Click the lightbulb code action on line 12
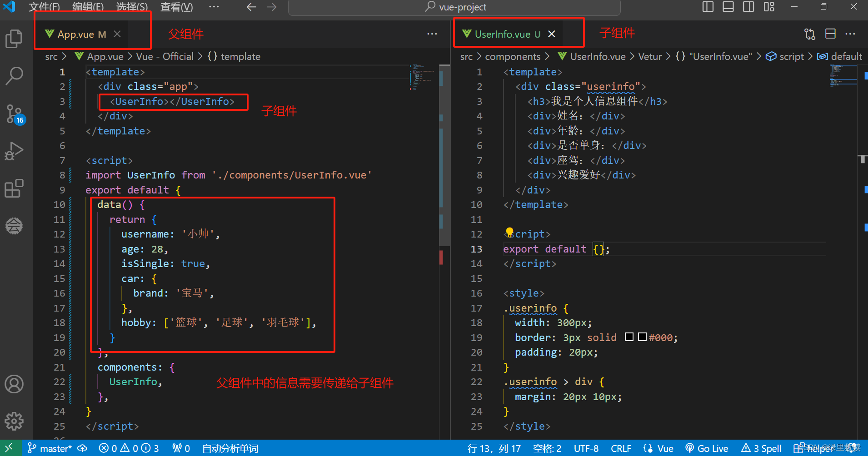This screenshot has width=868, height=456. (509, 232)
